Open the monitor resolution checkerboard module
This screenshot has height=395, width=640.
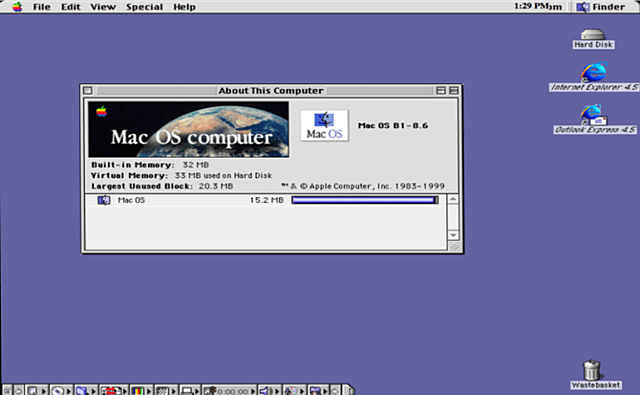167,391
